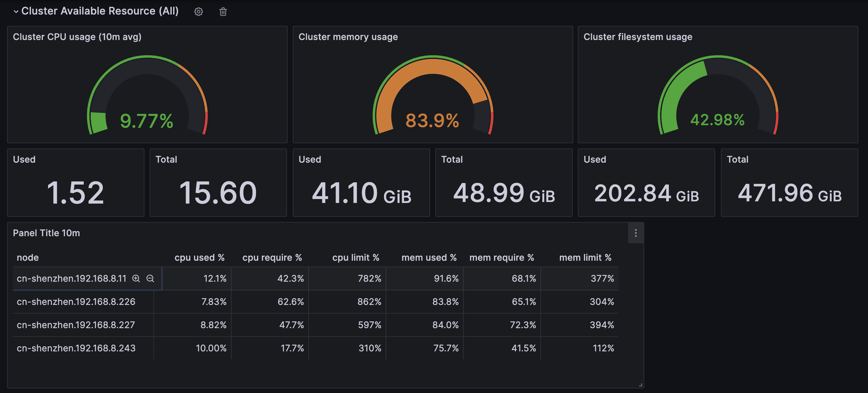This screenshot has width=868, height=393.
Task: Delete row using trash icon
Action: (x=223, y=12)
